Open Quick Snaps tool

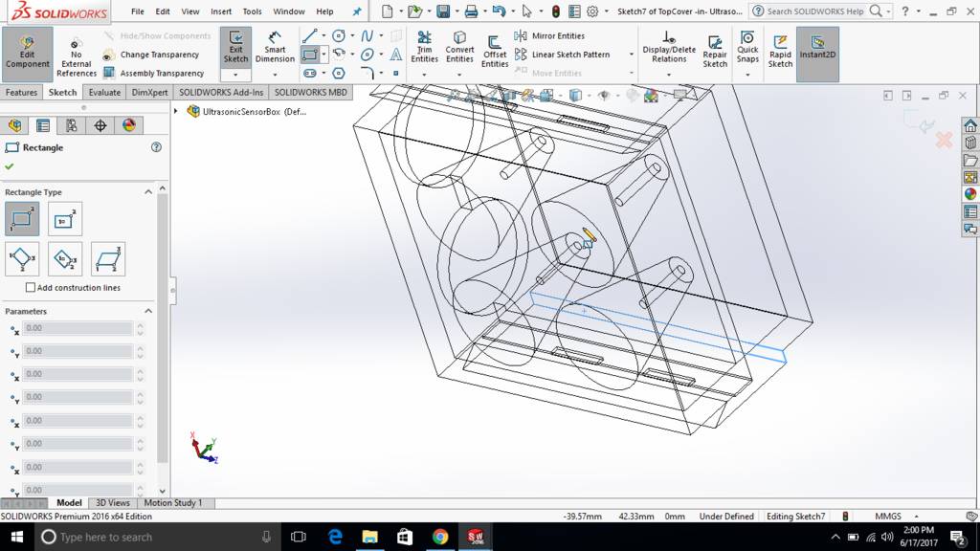click(x=746, y=47)
